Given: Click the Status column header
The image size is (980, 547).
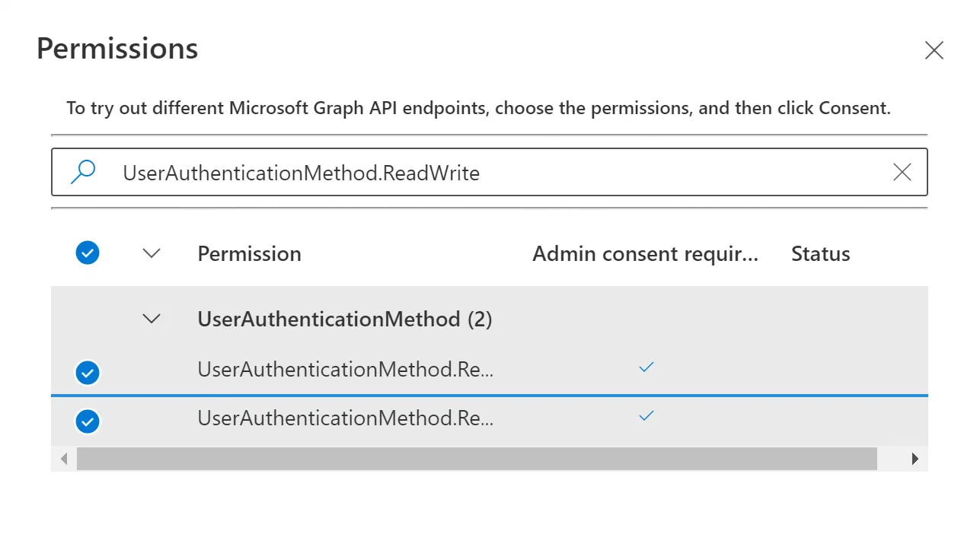Looking at the screenshot, I should click(x=820, y=253).
